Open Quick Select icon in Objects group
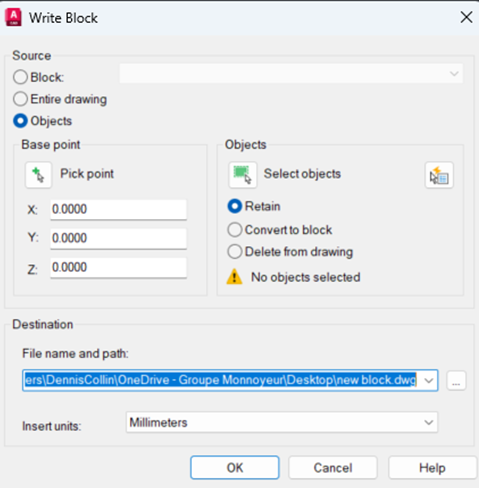This screenshot has height=488, width=479. (439, 175)
